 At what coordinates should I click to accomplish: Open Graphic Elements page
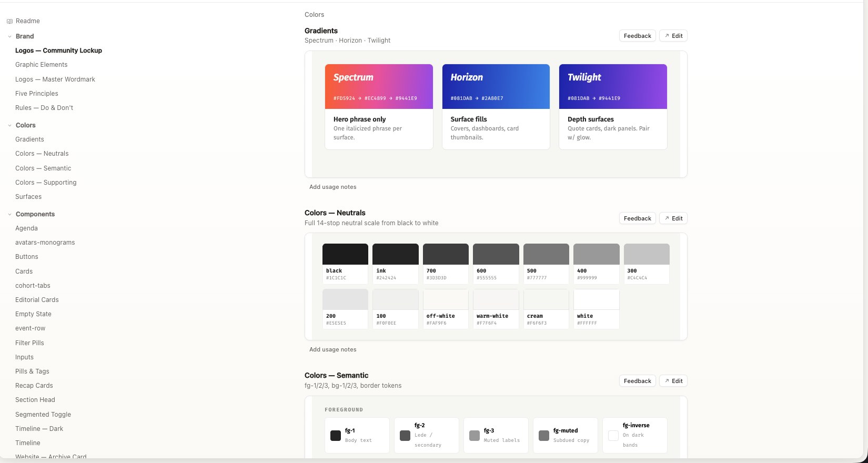42,65
